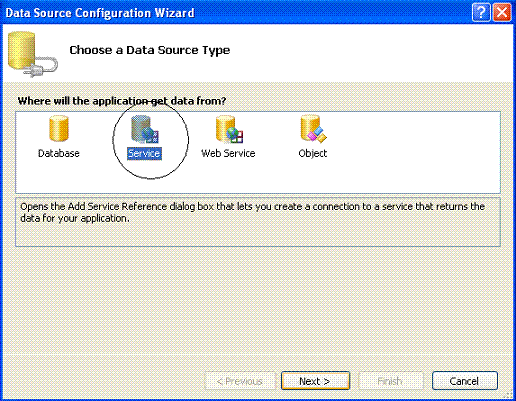
Task: Click the Object label text
Action: tap(313, 153)
